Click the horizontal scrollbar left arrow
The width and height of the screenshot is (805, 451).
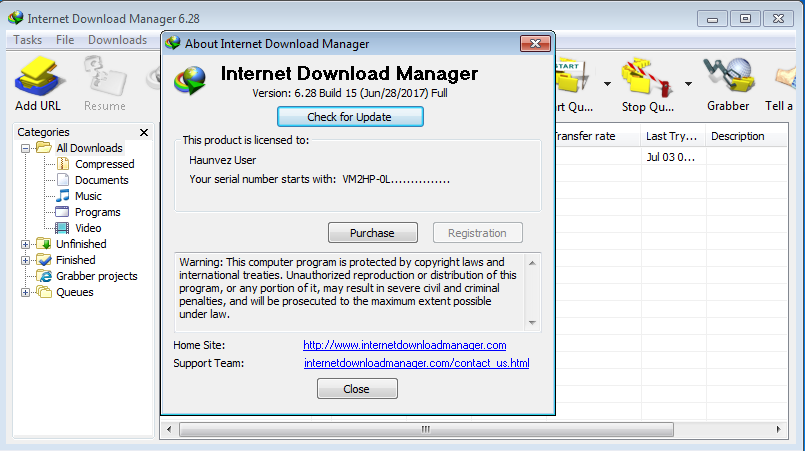(x=169, y=429)
